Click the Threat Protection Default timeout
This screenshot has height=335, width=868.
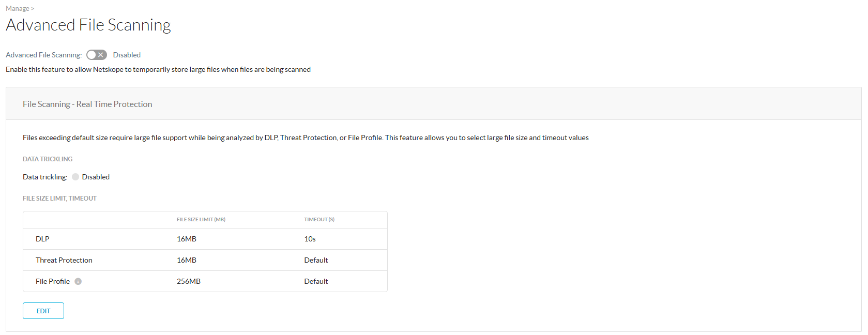coord(316,260)
